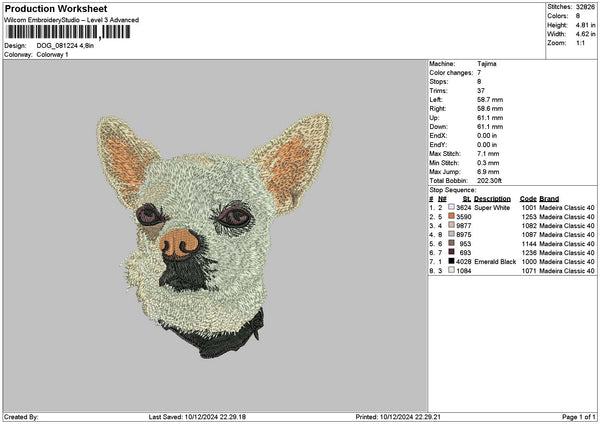Viewport: 600px width, 424px height.
Task: Click the Super White color swatch
Action: point(451,207)
